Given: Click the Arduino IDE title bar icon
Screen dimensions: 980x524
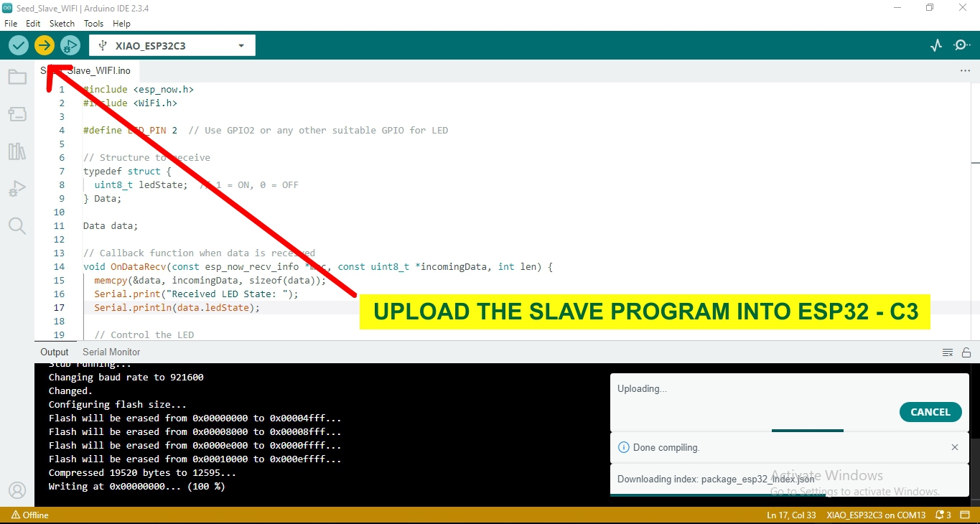Looking at the screenshot, I should [6, 7].
